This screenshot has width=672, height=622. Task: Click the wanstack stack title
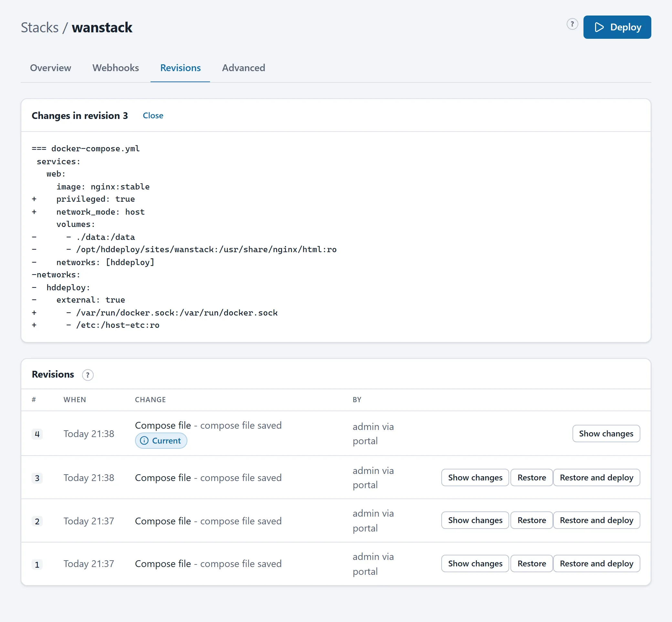tap(102, 27)
